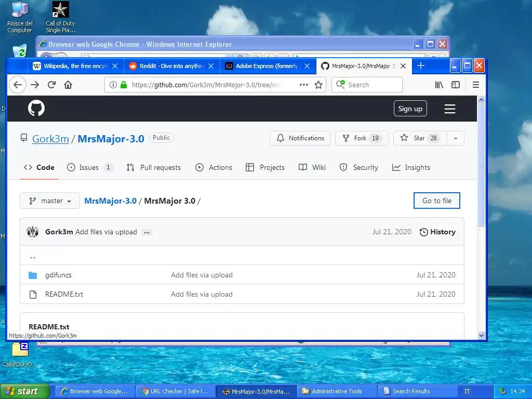This screenshot has width=532, height=399.
Task: Open the browser home page icon
Action: point(68,85)
